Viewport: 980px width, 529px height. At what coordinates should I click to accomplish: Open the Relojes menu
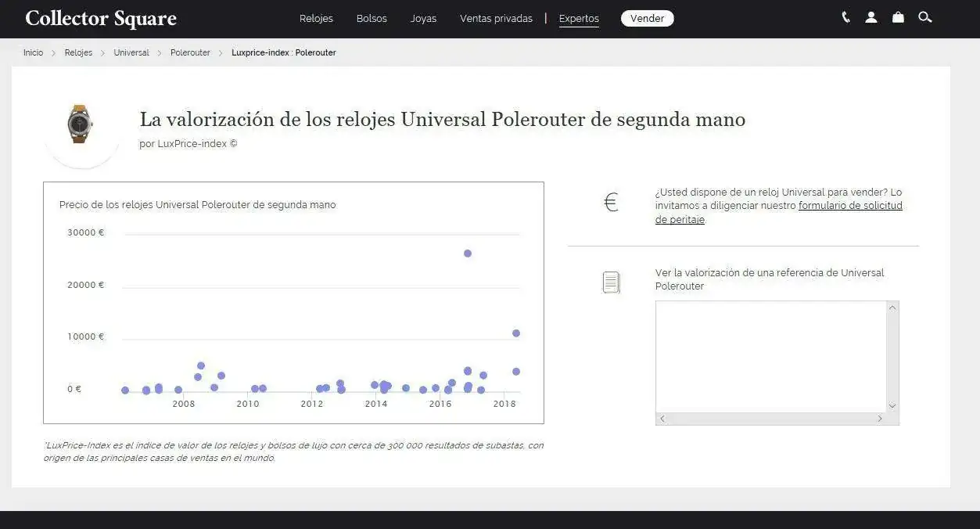click(316, 18)
